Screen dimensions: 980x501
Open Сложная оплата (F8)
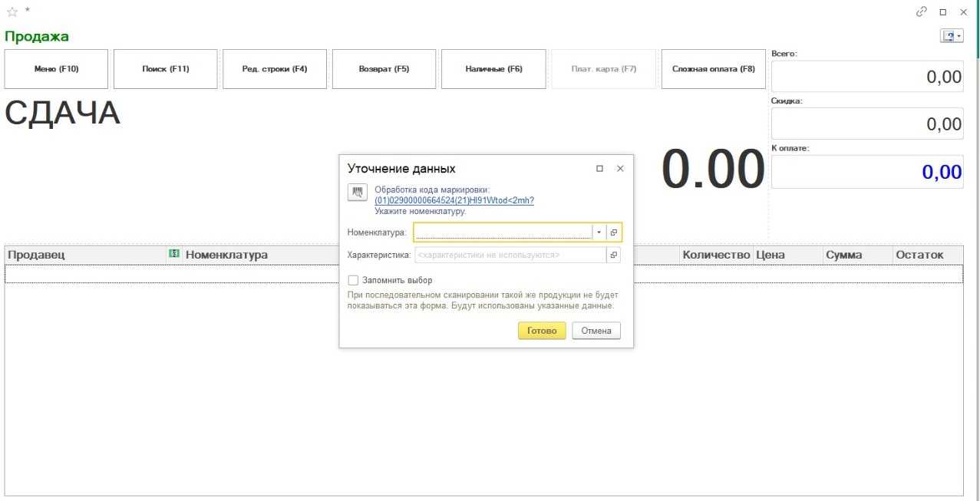[x=713, y=69]
